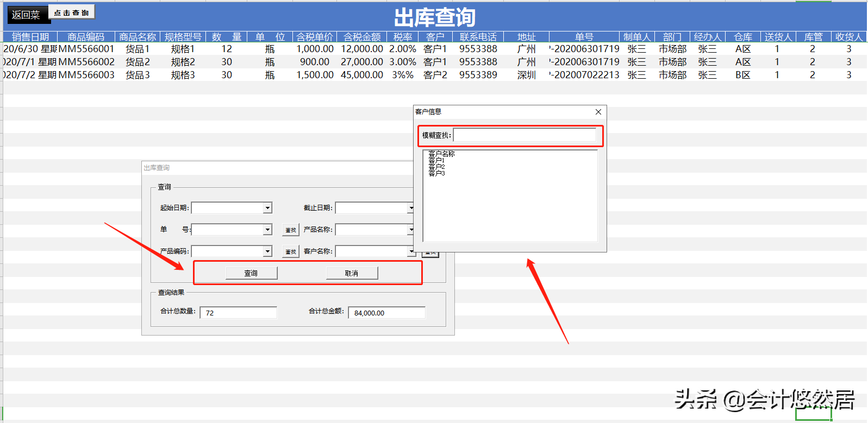This screenshot has height=423, width=868.
Task: Select the order number cell '-202007022213
Action: 584,75
